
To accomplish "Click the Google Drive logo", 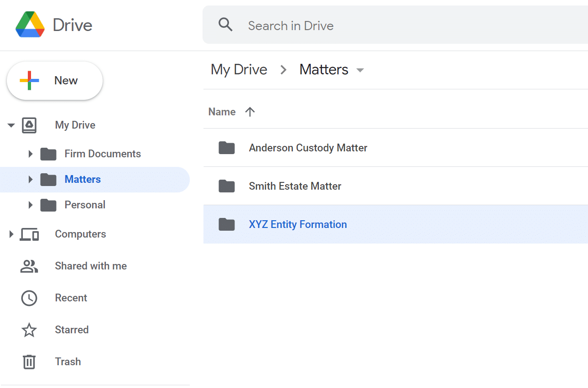I will [30, 25].
